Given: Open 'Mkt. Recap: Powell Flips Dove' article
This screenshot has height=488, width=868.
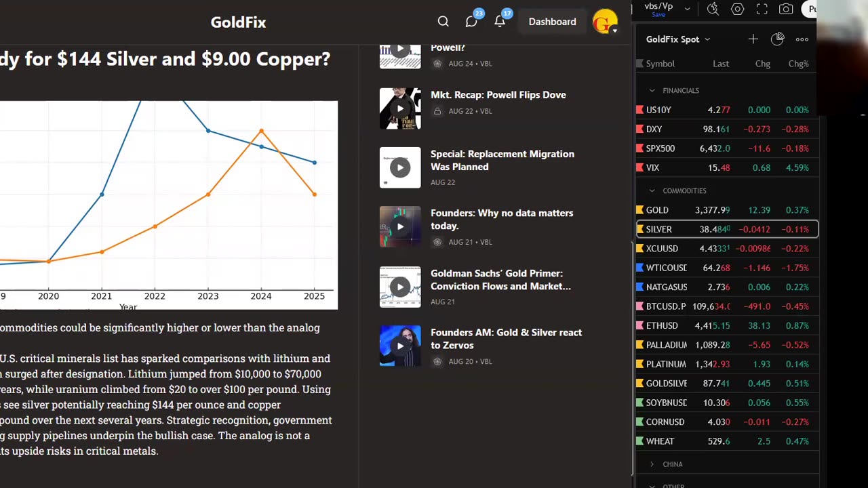Looking at the screenshot, I should [x=498, y=95].
